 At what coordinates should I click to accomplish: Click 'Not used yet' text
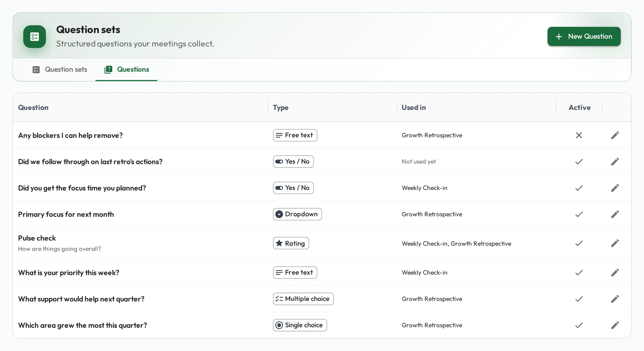[x=418, y=162]
